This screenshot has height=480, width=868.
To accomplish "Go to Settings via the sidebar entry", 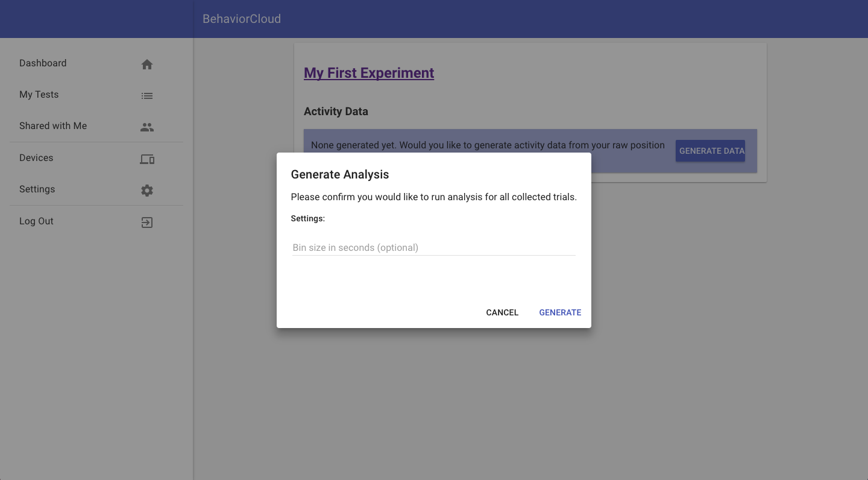I will (x=37, y=189).
